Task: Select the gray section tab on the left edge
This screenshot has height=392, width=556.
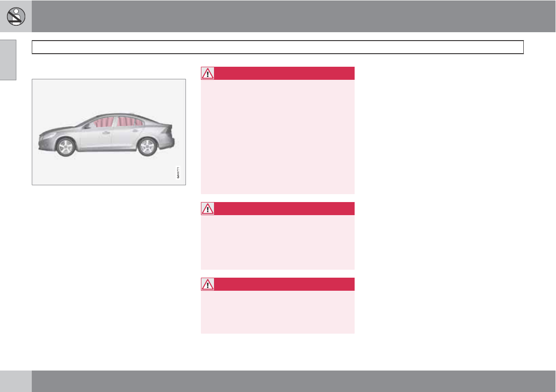Action: [8, 60]
